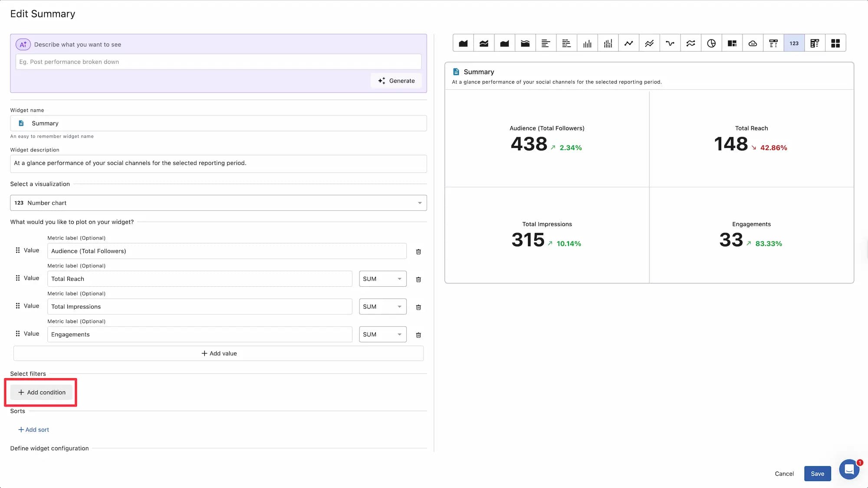Open SUM aggregation dropdown for Total Reach

coord(382,279)
